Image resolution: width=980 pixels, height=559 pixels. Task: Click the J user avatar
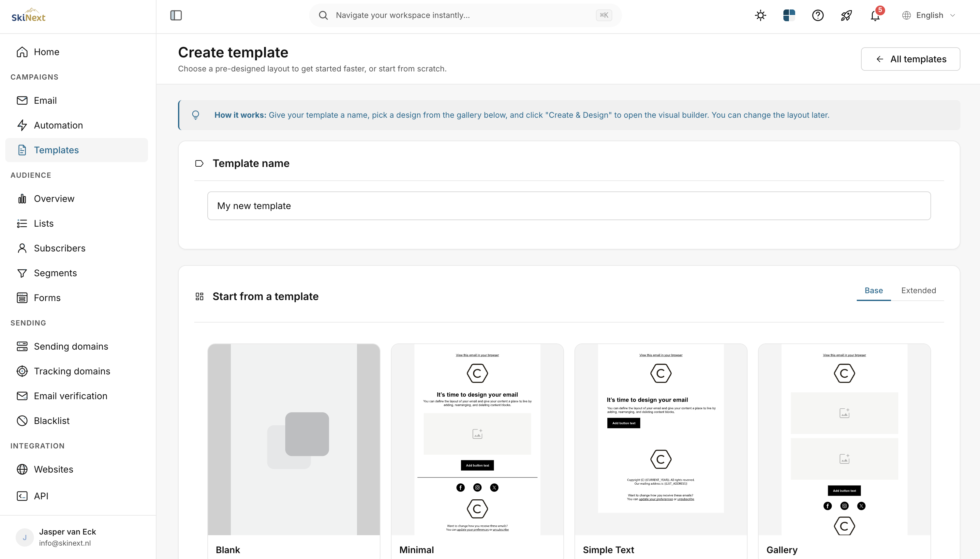[x=24, y=537]
